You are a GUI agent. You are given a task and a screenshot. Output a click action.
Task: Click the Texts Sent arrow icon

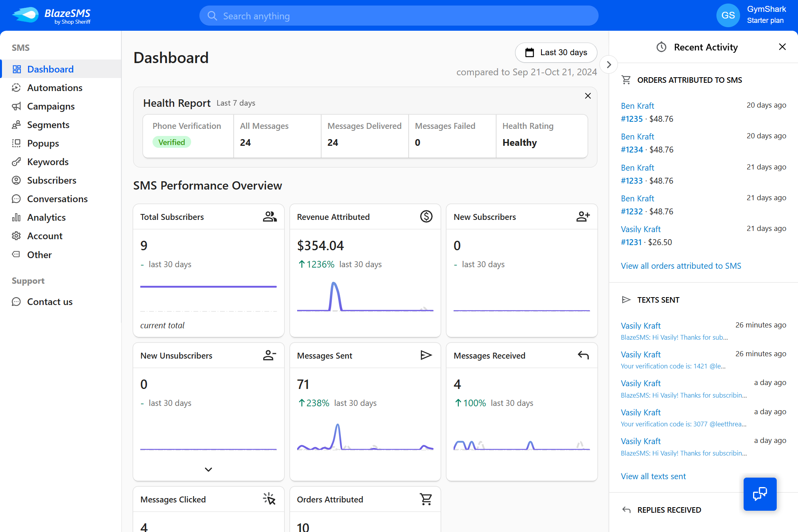click(x=626, y=300)
